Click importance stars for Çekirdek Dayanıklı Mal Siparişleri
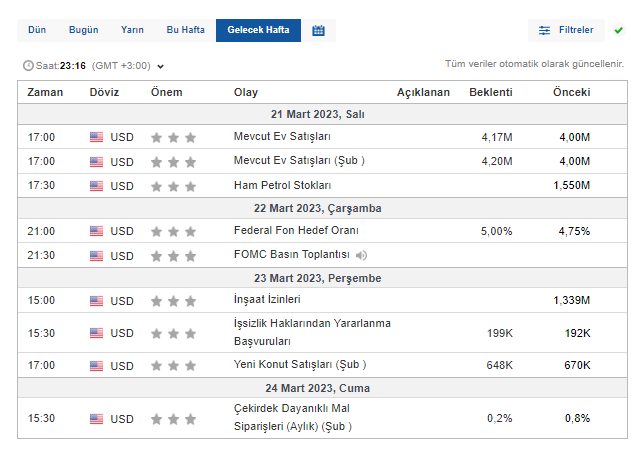This screenshot has height=452, width=642. [x=173, y=418]
